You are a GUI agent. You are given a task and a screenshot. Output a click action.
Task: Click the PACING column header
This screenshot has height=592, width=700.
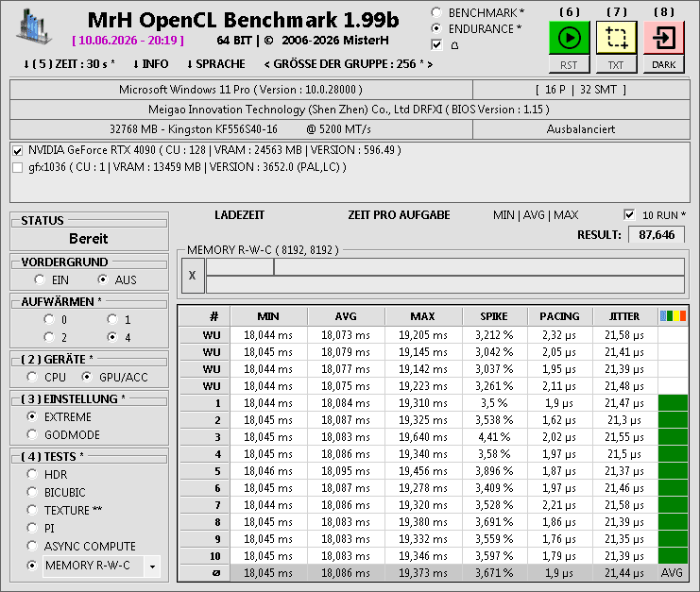click(x=559, y=316)
